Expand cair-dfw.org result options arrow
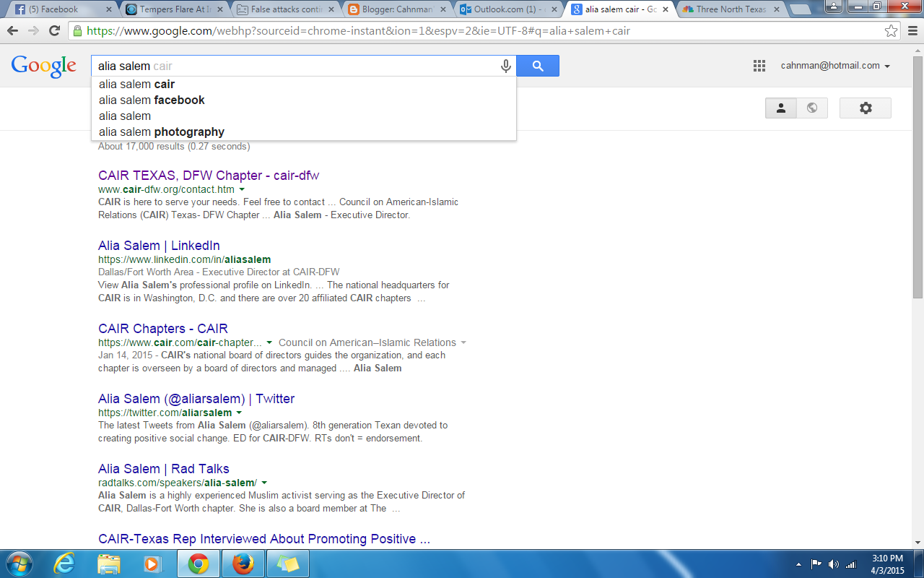 click(242, 189)
